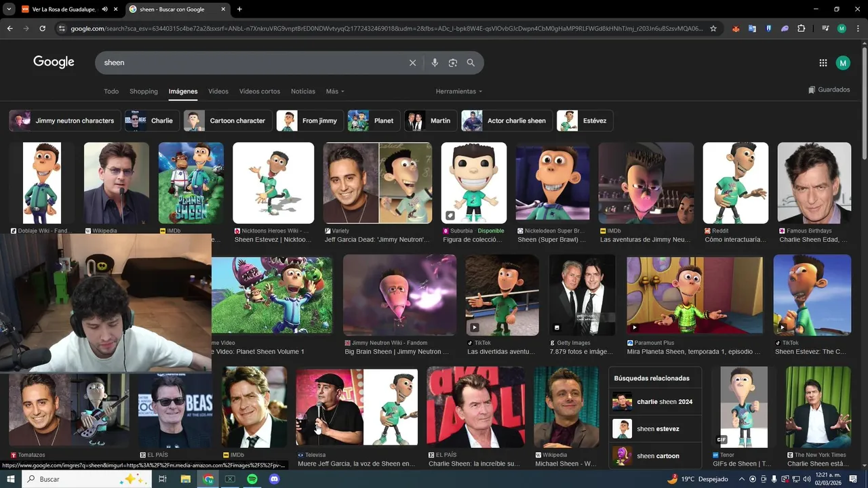Select related search sheen estevez

point(654,429)
